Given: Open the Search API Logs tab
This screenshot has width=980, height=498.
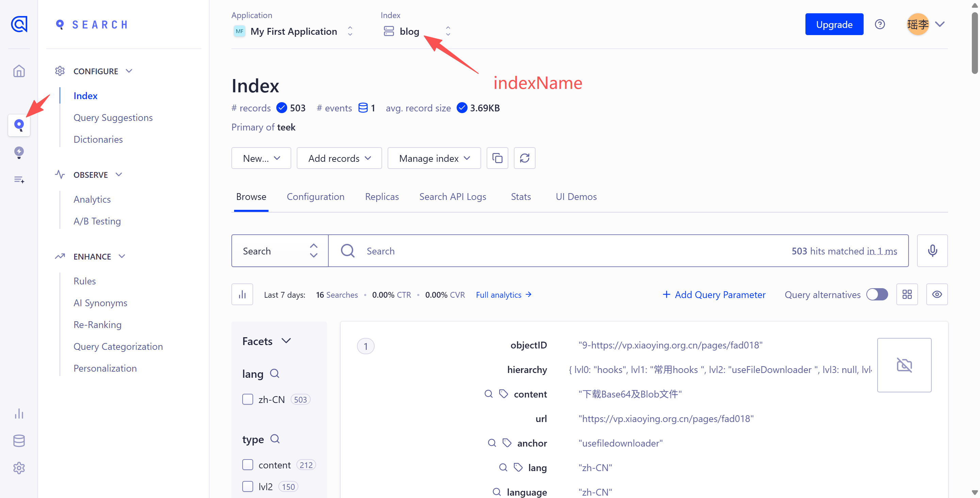Looking at the screenshot, I should (452, 197).
